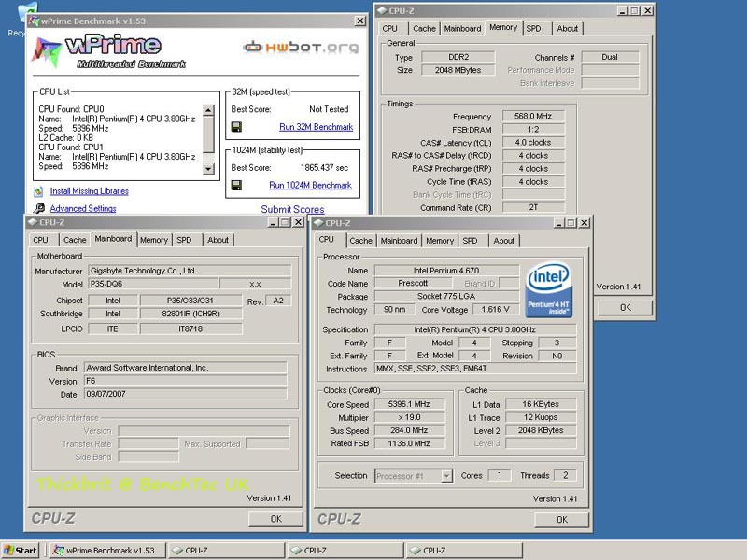The height and width of the screenshot is (560, 747).
Task: Click the hwbot.org logo
Action: coord(301,47)
